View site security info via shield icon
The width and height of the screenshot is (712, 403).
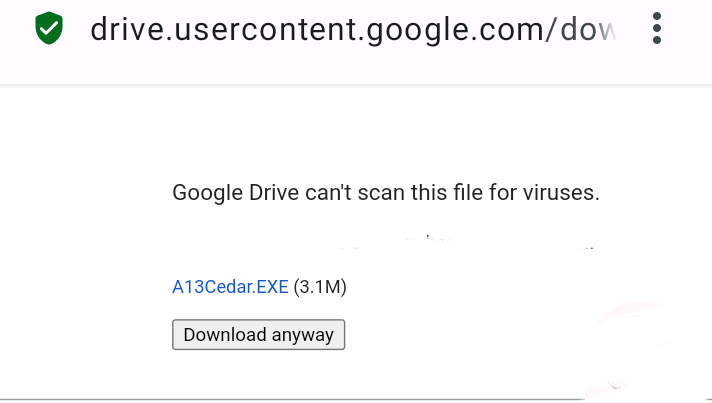click(48, 29)
